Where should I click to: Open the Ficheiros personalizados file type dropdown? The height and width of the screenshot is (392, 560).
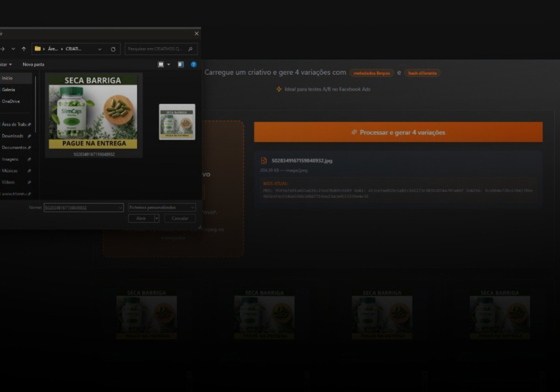pyautogui.click(x=162, y=207)
